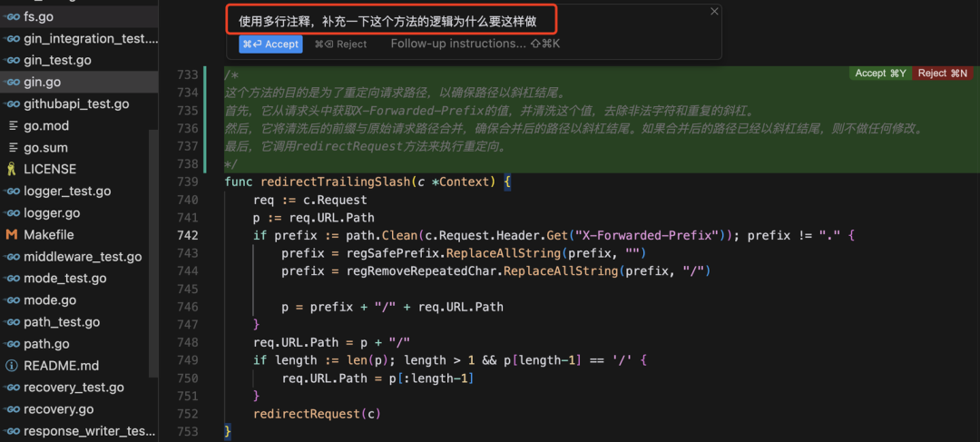The height and width of the screenshot is (442, 980).
Task: Click the Go icon beside gin.go
Action: pyautogui.click(x=11, y=82)
